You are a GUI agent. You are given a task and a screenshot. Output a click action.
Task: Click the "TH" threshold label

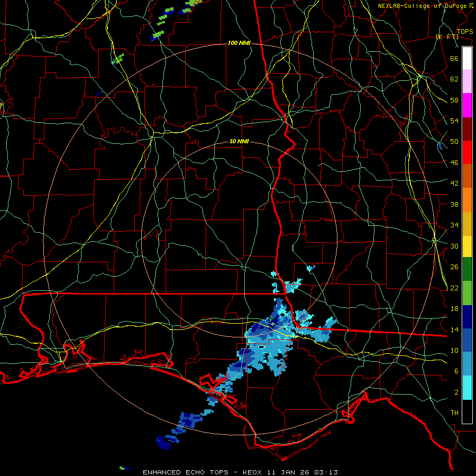pos(454,413)
